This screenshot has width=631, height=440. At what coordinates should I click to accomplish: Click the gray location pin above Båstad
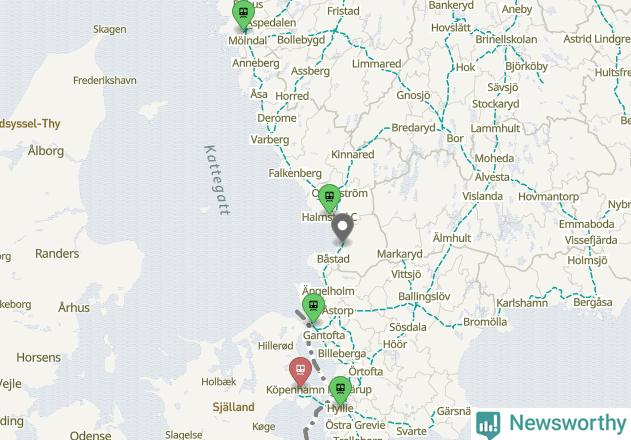pyautogui.click(x=342, y=229)
